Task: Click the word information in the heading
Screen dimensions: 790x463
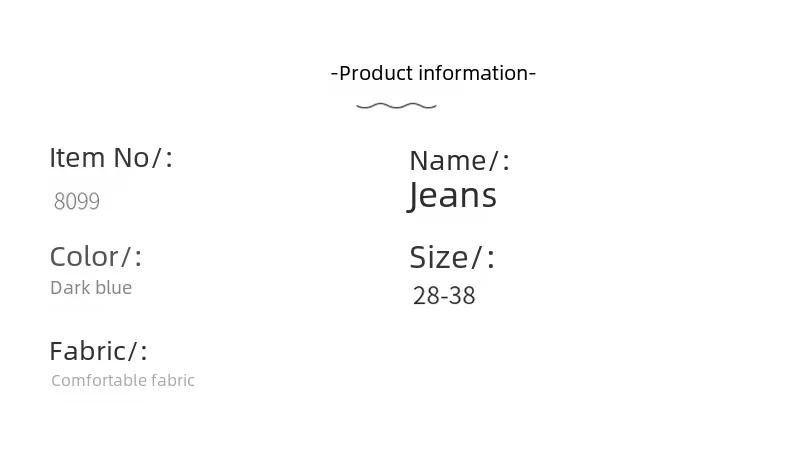Action: tap(474, 74)
